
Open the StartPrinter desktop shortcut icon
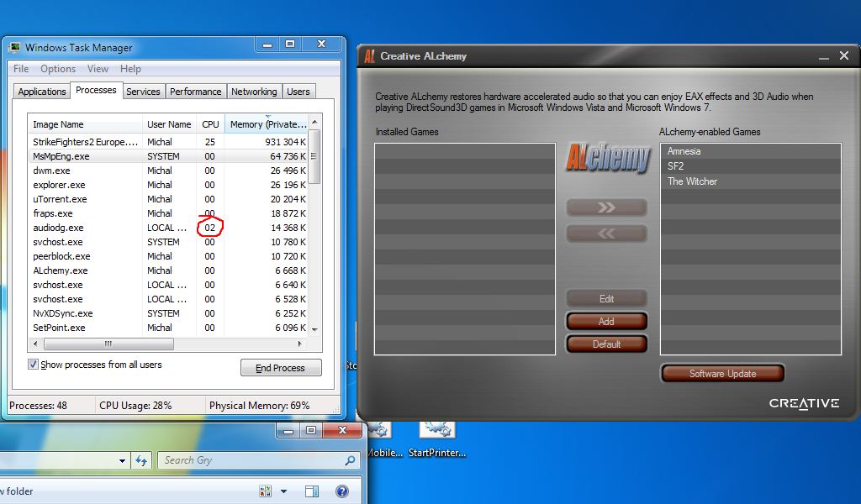tap(437, 429)
